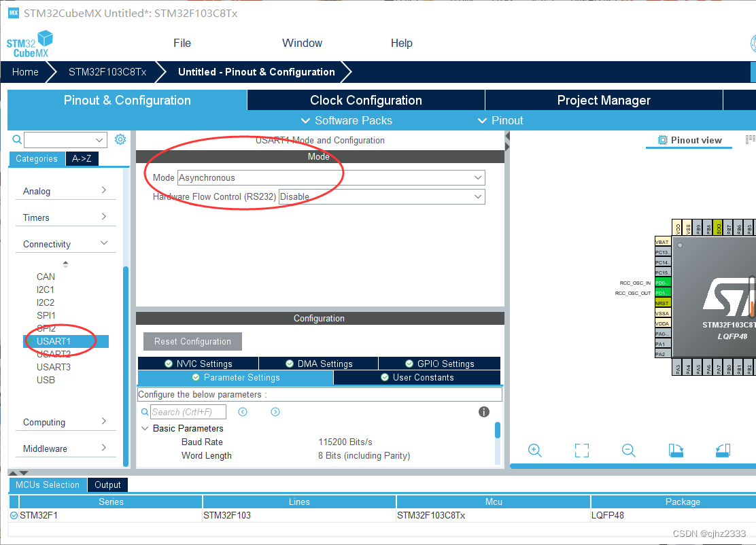Switch to Clock Configuration tab
Viewport: 756px width, 545px height.
(366, 100)
